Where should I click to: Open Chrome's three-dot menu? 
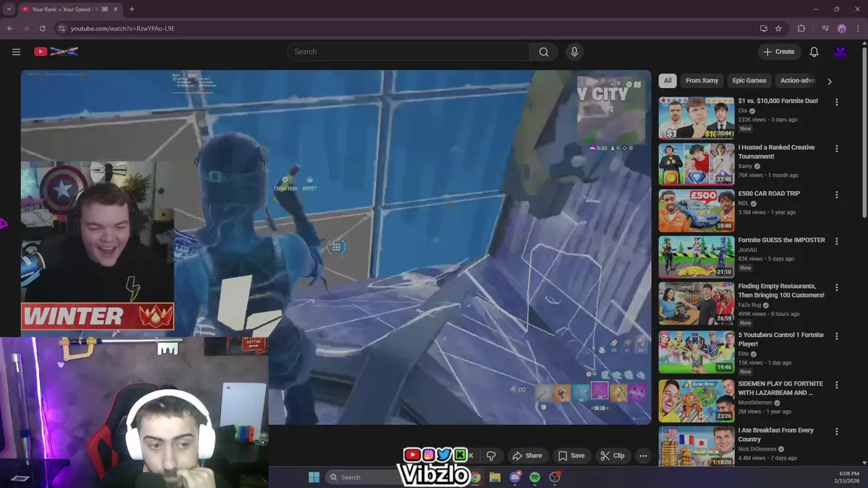point(858,28)
